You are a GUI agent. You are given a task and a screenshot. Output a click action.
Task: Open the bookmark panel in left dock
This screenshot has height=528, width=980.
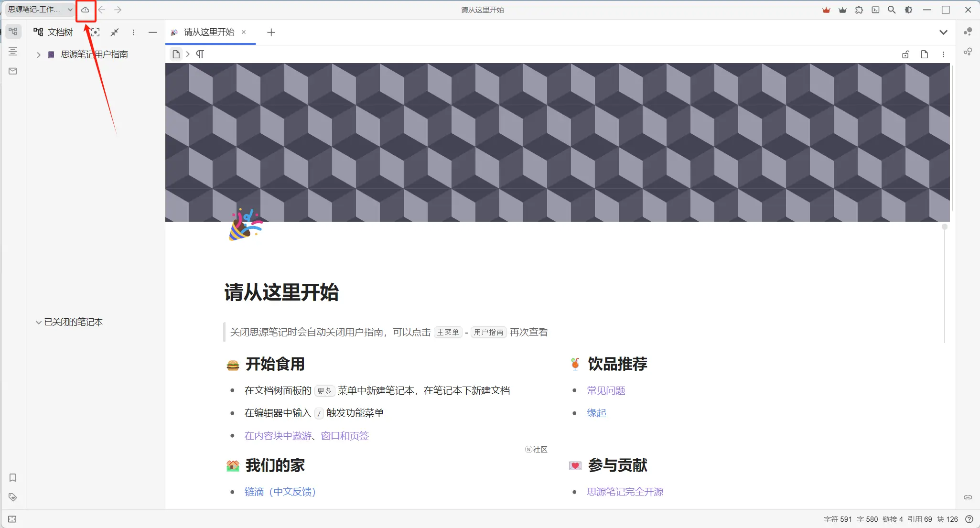point(13,478)
